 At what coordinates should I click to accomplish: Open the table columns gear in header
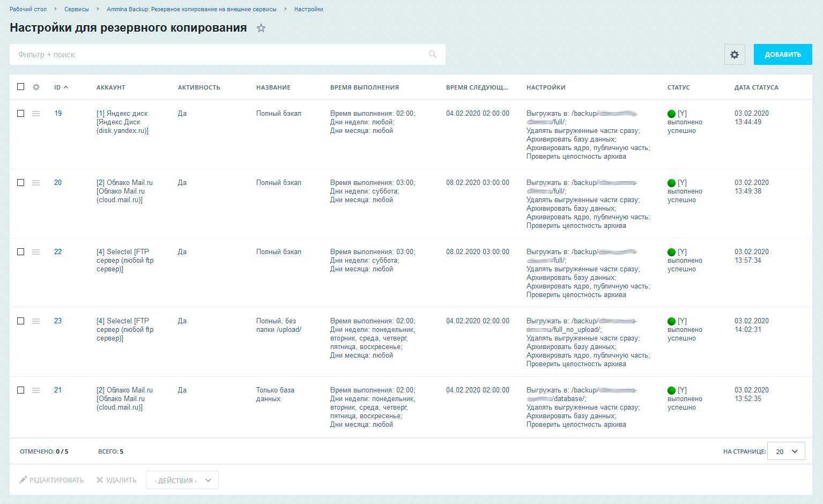(35, 87)
